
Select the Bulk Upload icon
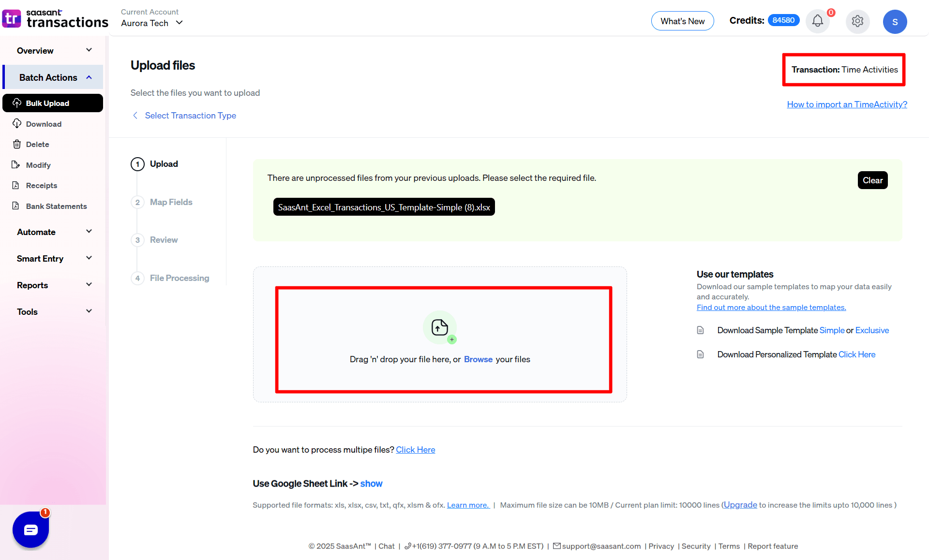(17, 103)
